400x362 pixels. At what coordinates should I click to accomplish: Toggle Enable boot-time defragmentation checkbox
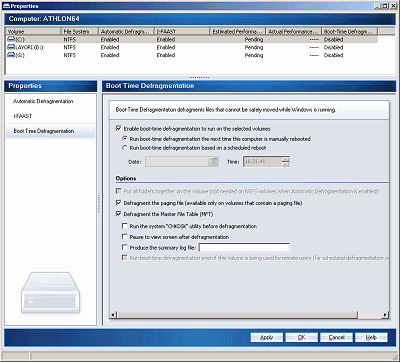pyautogui.click(x=118, y=128)
